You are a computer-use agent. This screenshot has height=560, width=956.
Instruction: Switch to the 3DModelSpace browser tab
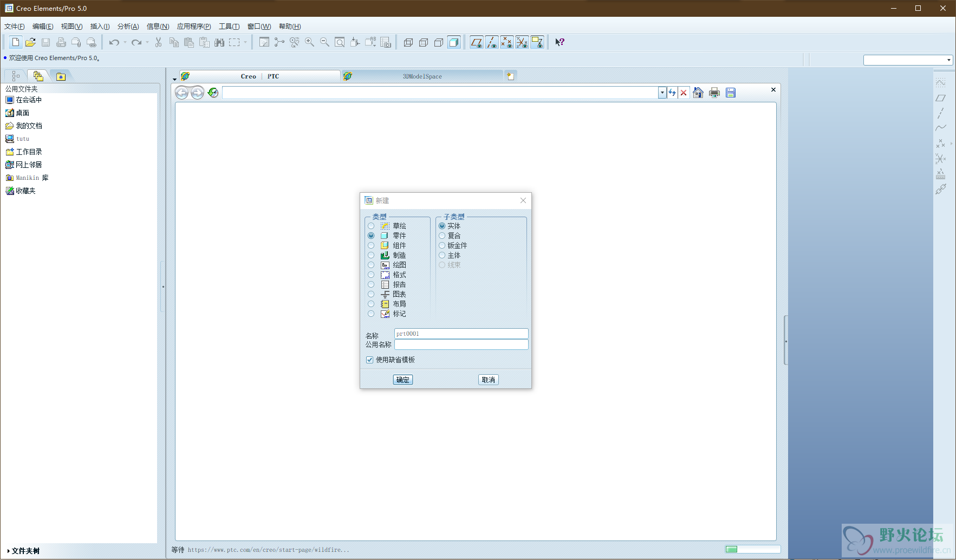(x=422, y=76)
